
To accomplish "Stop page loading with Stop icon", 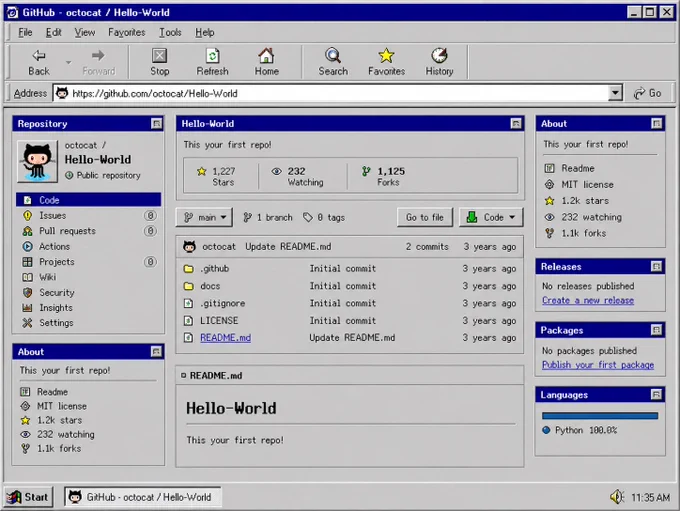I will [x=159, y=62].
